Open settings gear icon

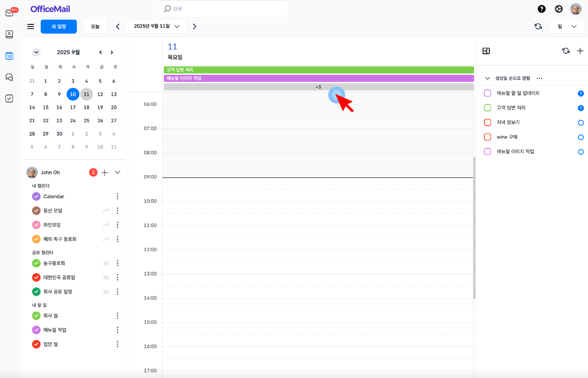pos(559,9)
